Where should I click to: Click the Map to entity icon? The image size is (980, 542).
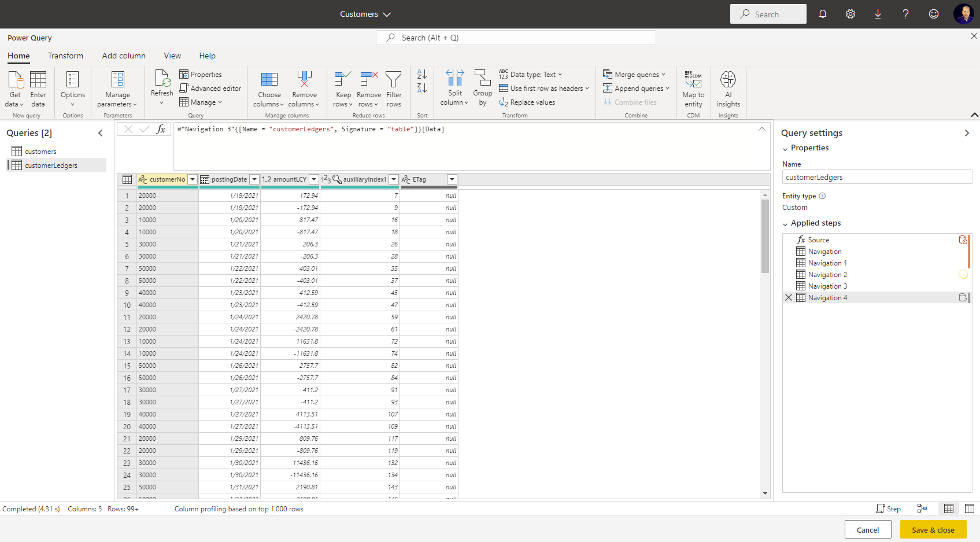[693, 80]
